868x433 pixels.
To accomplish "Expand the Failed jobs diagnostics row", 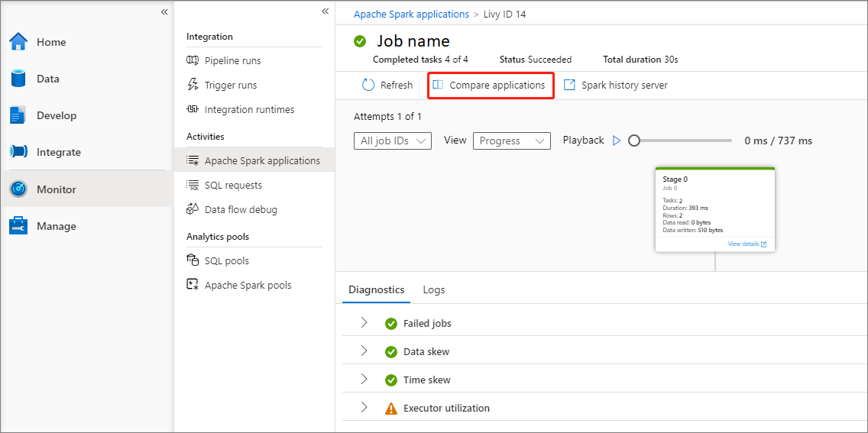I will pyautogui.click(x=364, y=323).
